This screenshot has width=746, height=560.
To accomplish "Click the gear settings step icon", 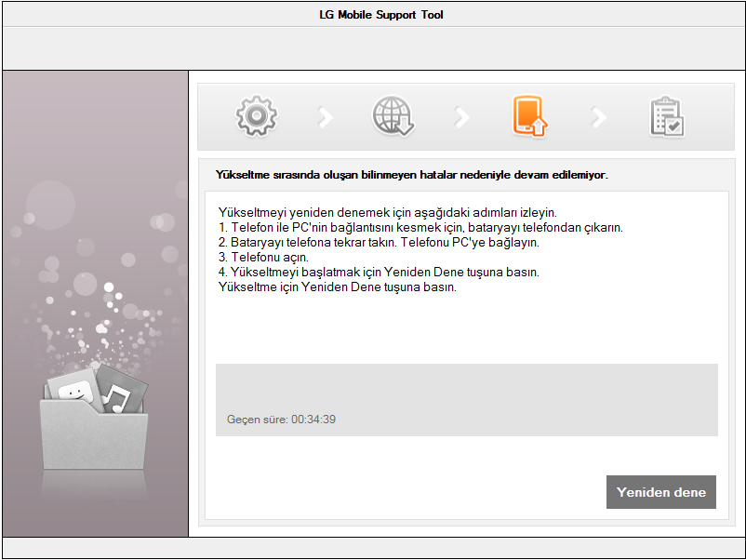I will pos(257,116).
